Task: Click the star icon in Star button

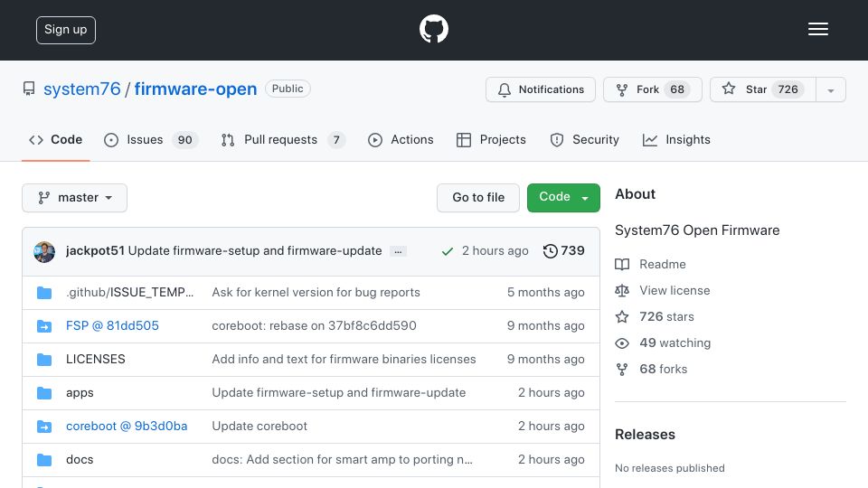Action: [x=729, y=89]
